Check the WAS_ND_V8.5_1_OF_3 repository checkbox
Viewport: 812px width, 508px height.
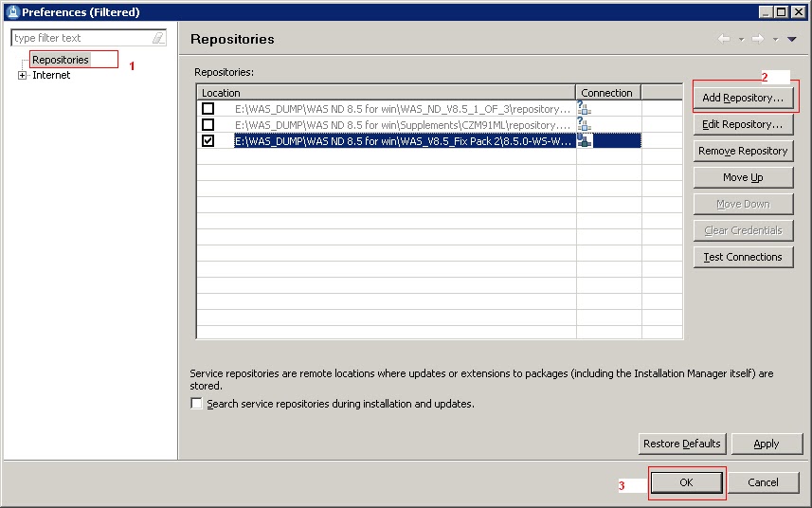(208, 109)
